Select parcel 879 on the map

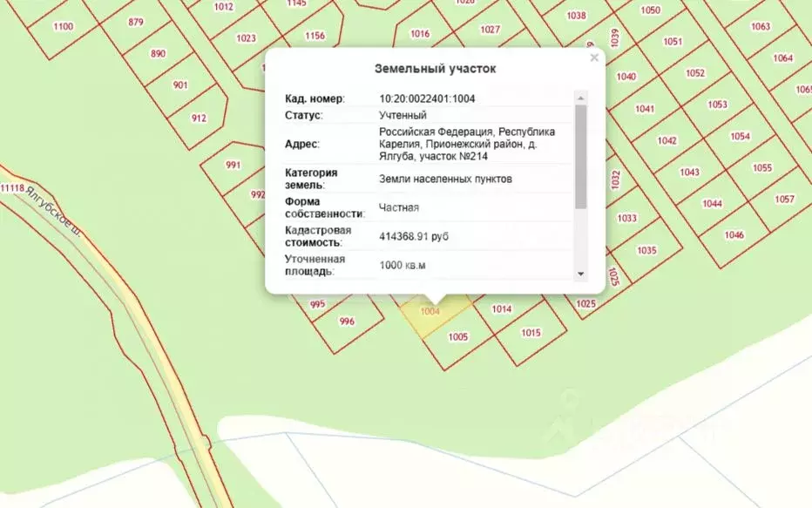[x=136, y=23]
